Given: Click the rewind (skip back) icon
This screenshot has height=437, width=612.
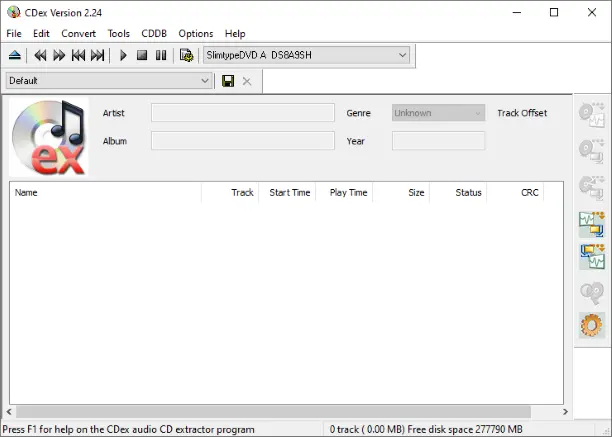Looking at the screenshot, I should pos(40,55).
